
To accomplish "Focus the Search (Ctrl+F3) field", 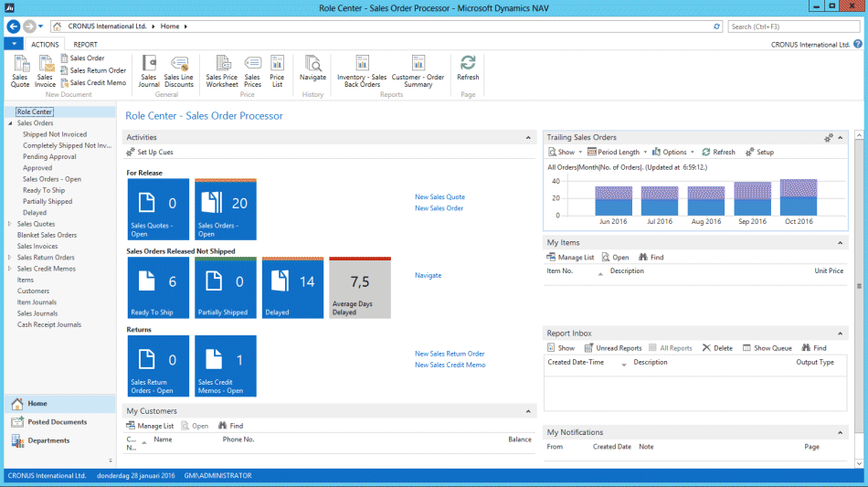I will [793, 26].
